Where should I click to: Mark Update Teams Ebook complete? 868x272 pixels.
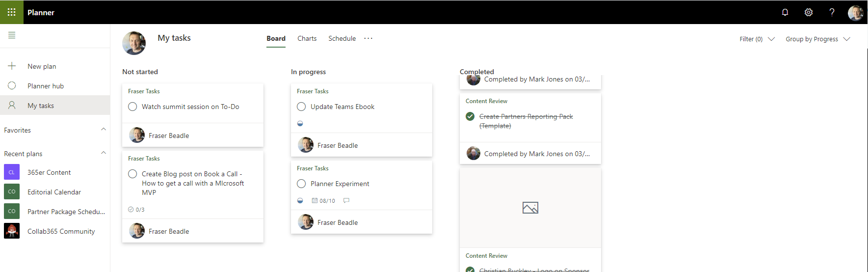(x=301, y=107)
